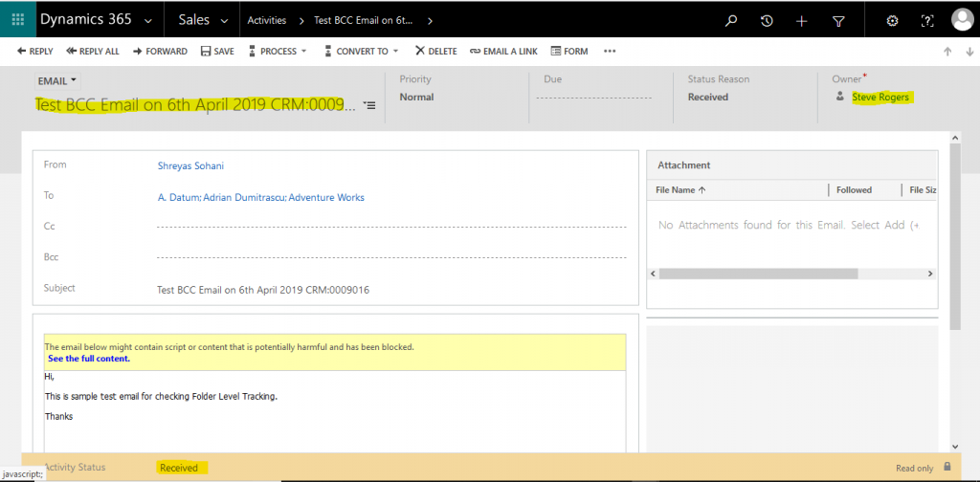Click the Delete command
The width and height of the screenshot is (980, 482).
(436, 52)
